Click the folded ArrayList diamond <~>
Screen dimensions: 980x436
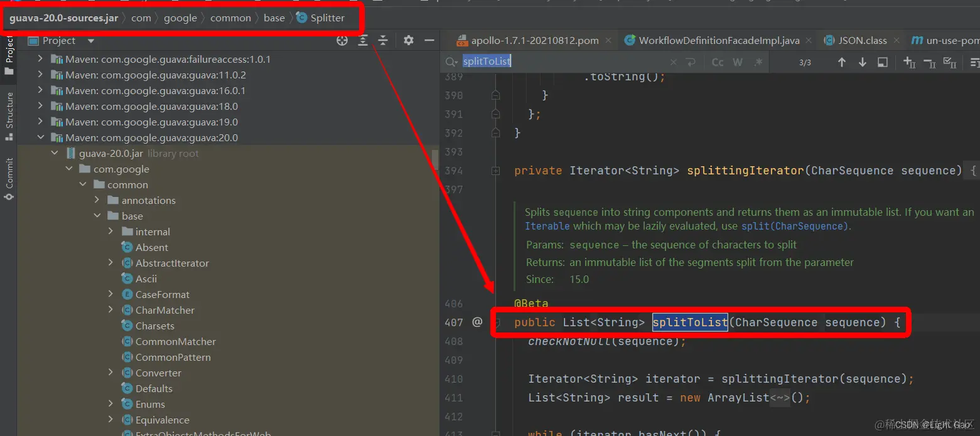coord(780,398)
